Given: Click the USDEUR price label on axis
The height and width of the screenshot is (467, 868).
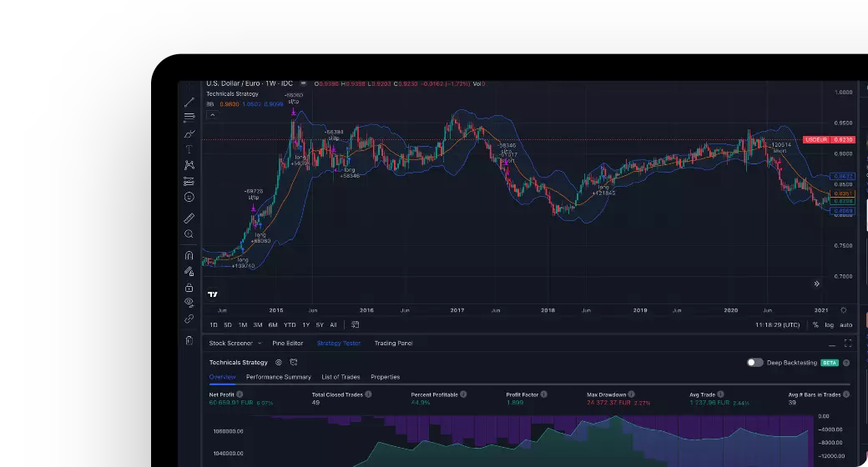Looking at the screenshot, I should [x=815, y=140].
